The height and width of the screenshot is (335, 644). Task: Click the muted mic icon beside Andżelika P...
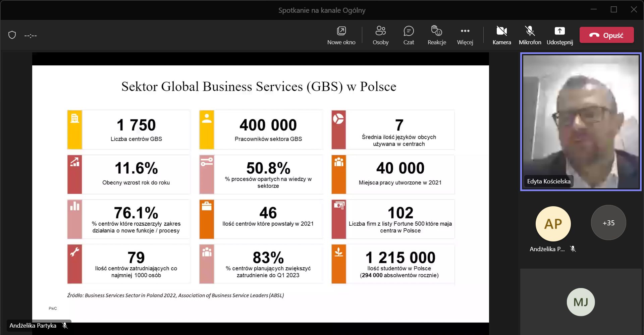pyautogui.click(x=573, y=249)
